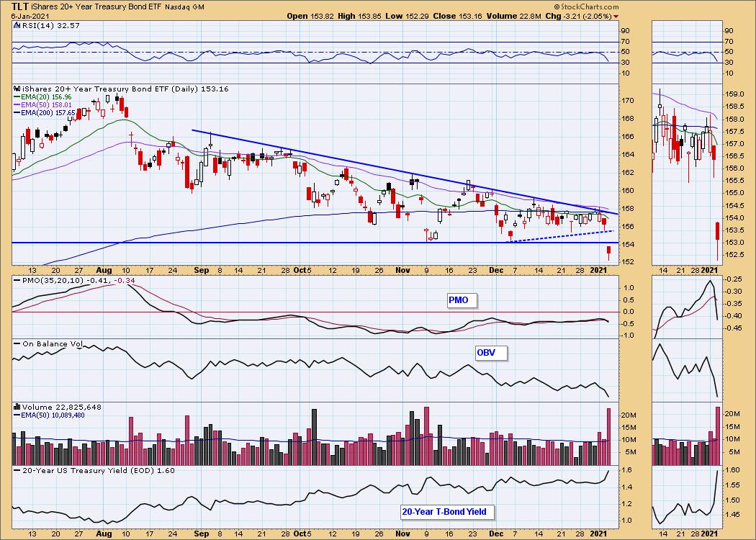Click the 'Nasdaq GM' exchange label
This screenshot has width=756, height=540.
(184, 7)
